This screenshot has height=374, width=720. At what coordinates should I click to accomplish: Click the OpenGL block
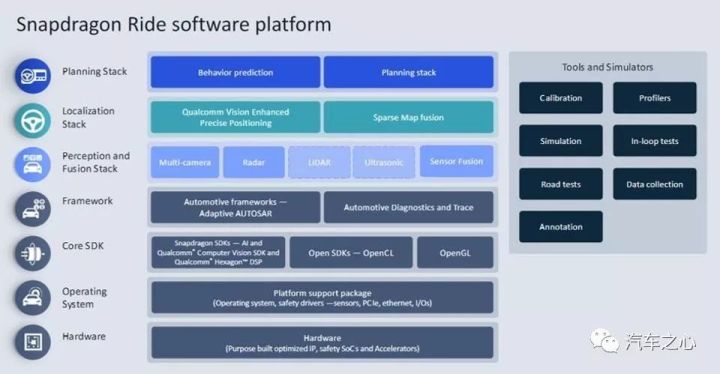click(455, 253)
